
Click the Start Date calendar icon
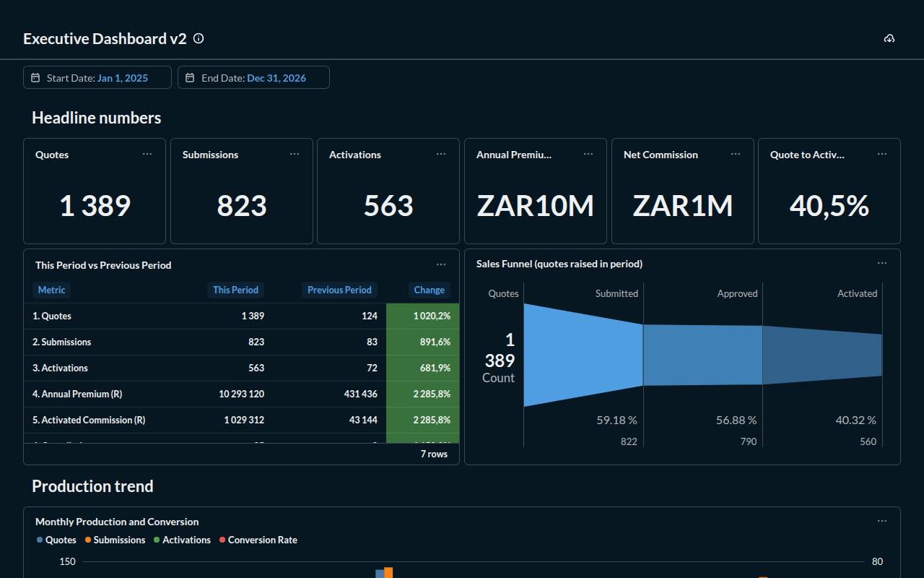point(35,77)
